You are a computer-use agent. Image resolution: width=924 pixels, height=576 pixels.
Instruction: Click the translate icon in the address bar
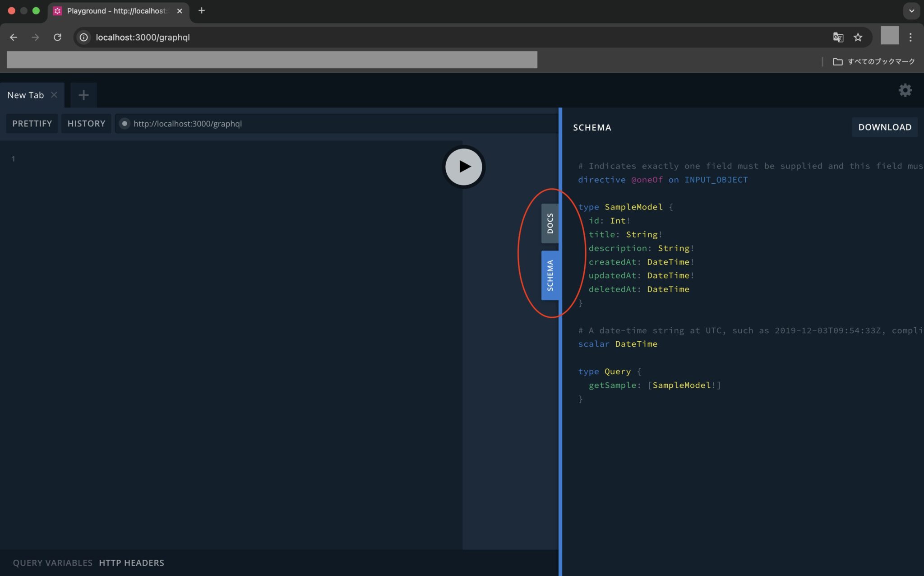(x=838, y=37)
